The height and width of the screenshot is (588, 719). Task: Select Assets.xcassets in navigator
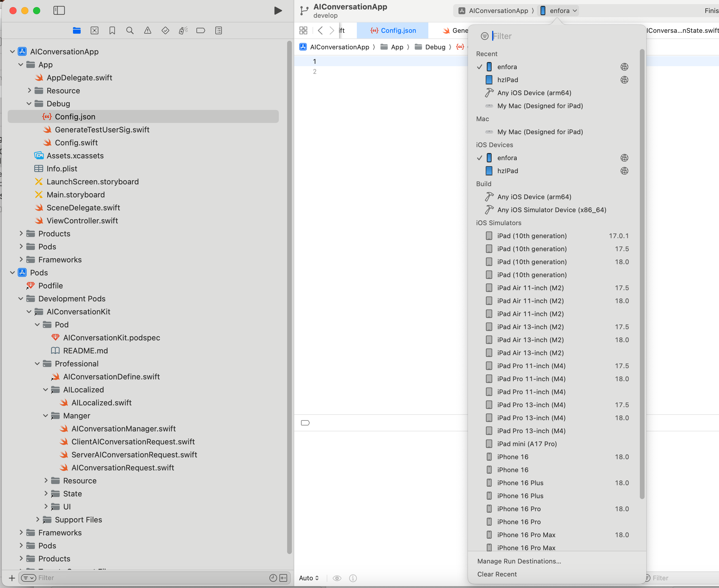(x=75, y=155)
